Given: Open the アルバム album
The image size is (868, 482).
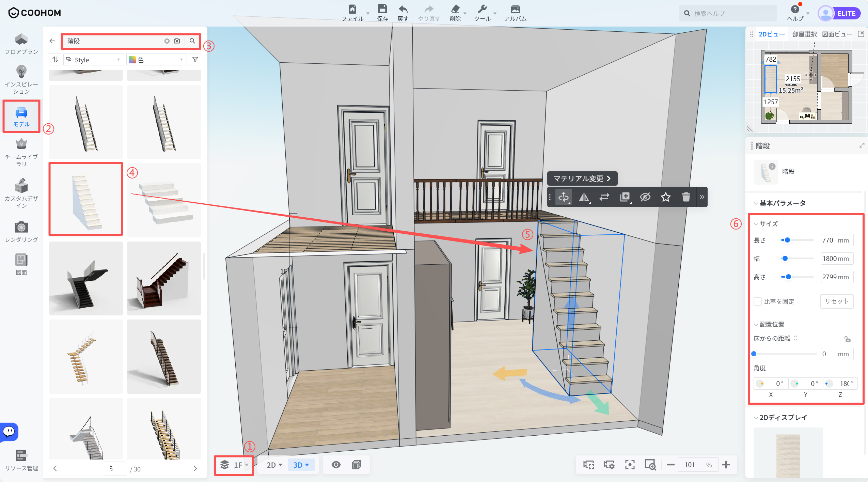Looking at the screenshot, I should tap(515, 13).
